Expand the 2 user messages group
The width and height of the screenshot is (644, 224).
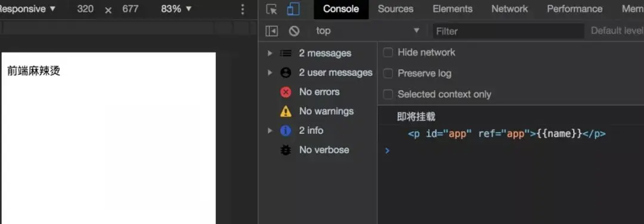[x=270, y=72]
